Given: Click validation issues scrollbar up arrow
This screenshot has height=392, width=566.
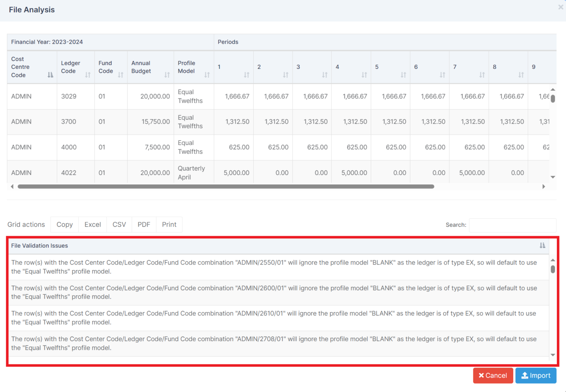Looking at the screenshot, I should (553, 260).
